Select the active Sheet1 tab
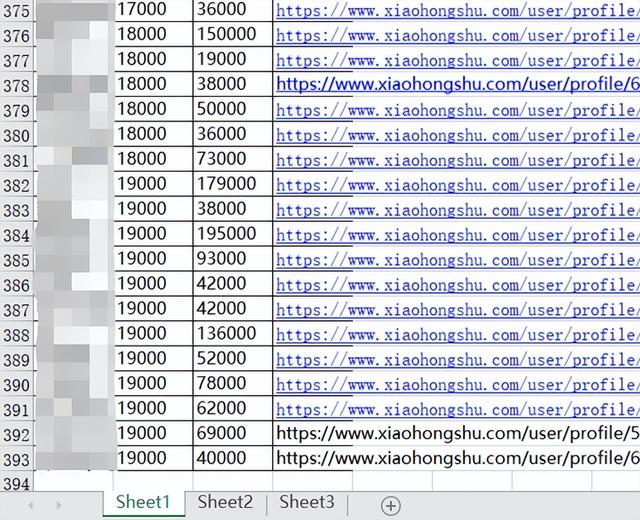640x520 pixels. [143, 502]
